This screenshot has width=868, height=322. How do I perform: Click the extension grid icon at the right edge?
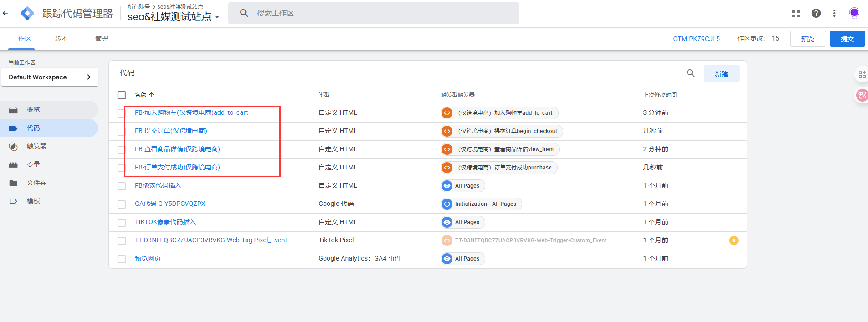(862, 75)
